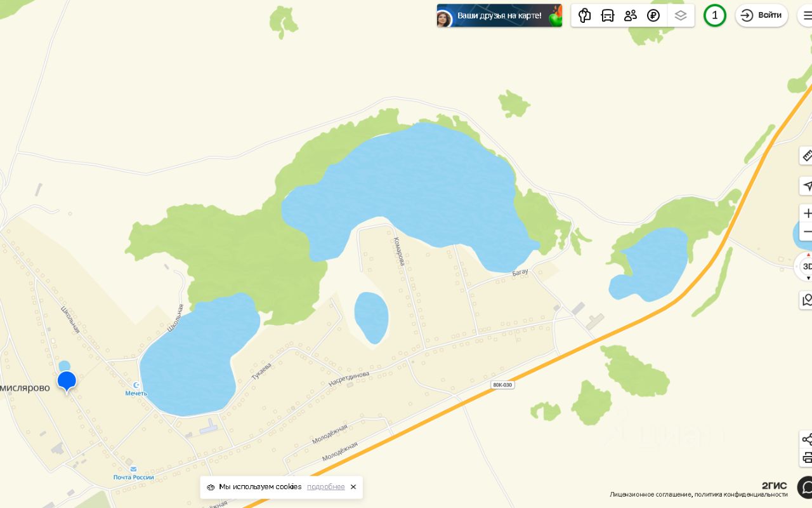This screenshot has width=812, height=508.
Task: Locate me with the navigation arrow
Action: click(x=807, y=186)
